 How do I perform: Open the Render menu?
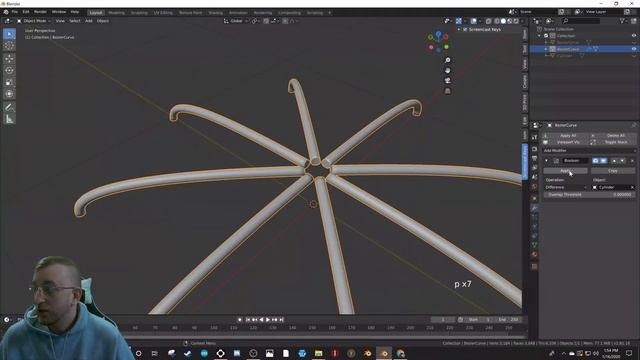(x=40, y=12)
